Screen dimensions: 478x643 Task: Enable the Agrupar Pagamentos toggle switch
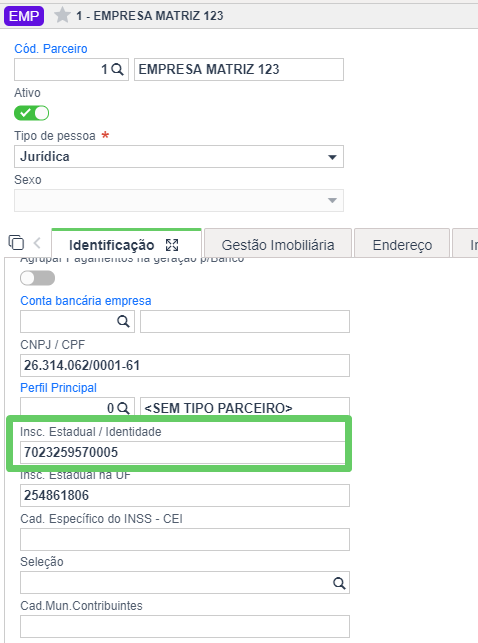[x=37, y=278]
